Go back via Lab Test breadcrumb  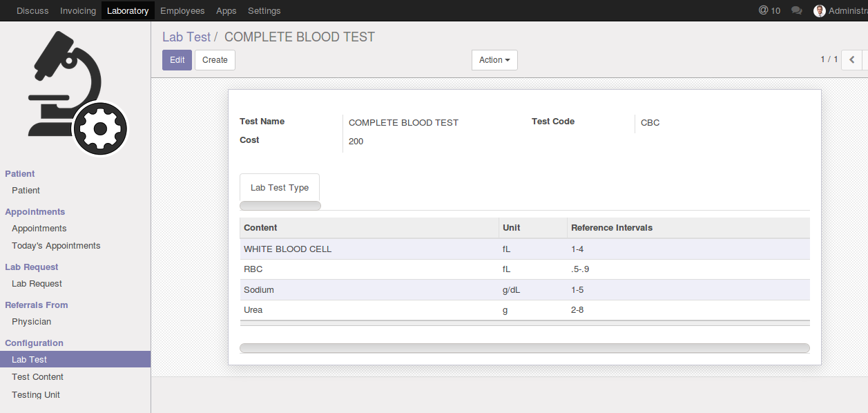(x=186, y=37)
